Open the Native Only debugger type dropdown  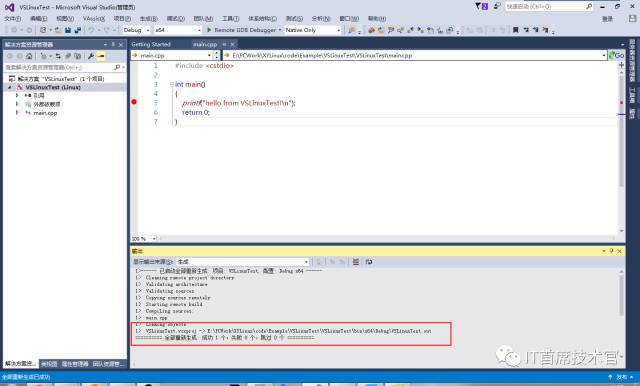pyautogui.click(x=313, y=30)
